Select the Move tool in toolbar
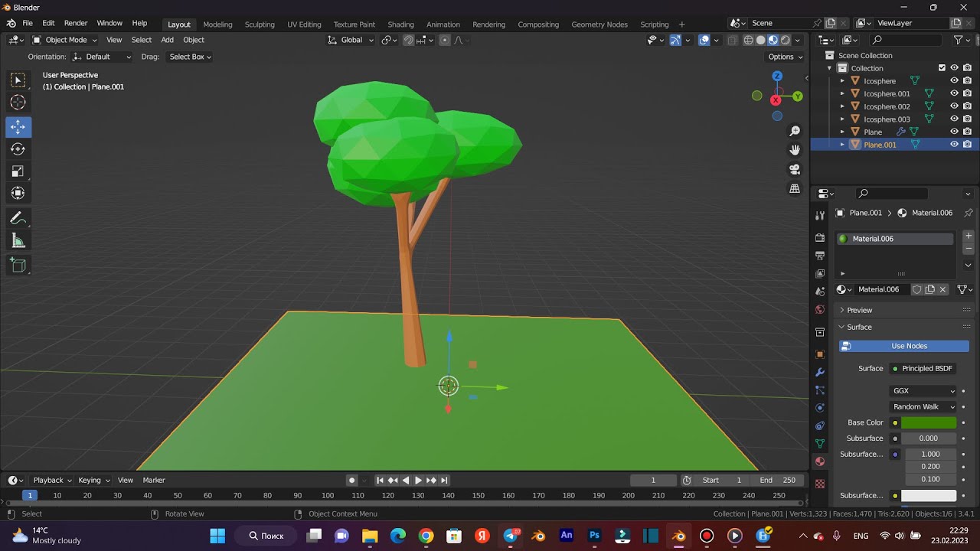 pos(18,126)
